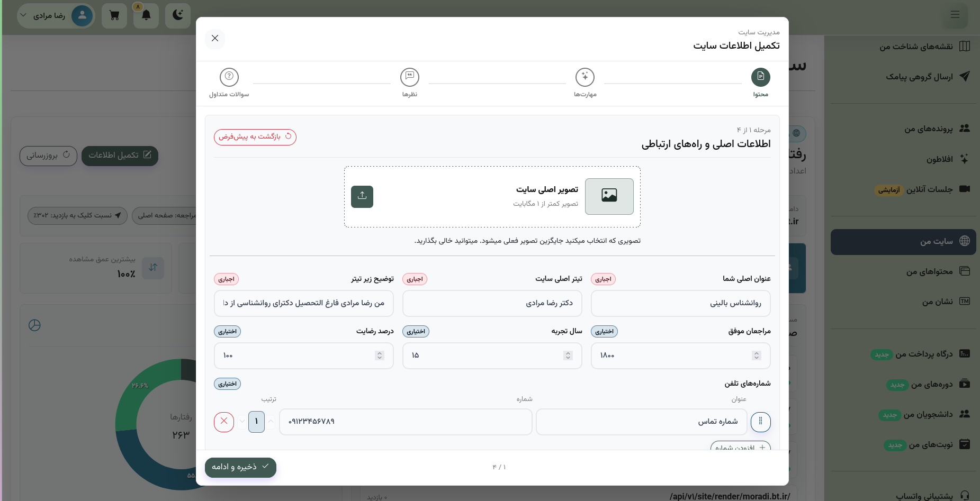The width and height of the screenshot is (980, 501).
Task: Click ذخیره و ادامه button
Action: click(240, 467)
